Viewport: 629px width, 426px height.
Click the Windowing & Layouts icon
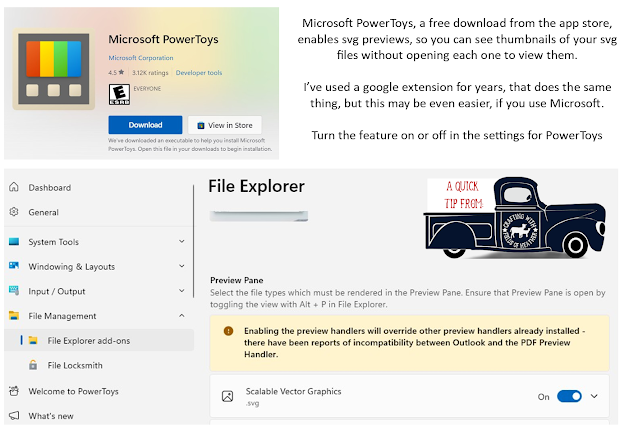(14, 266)
